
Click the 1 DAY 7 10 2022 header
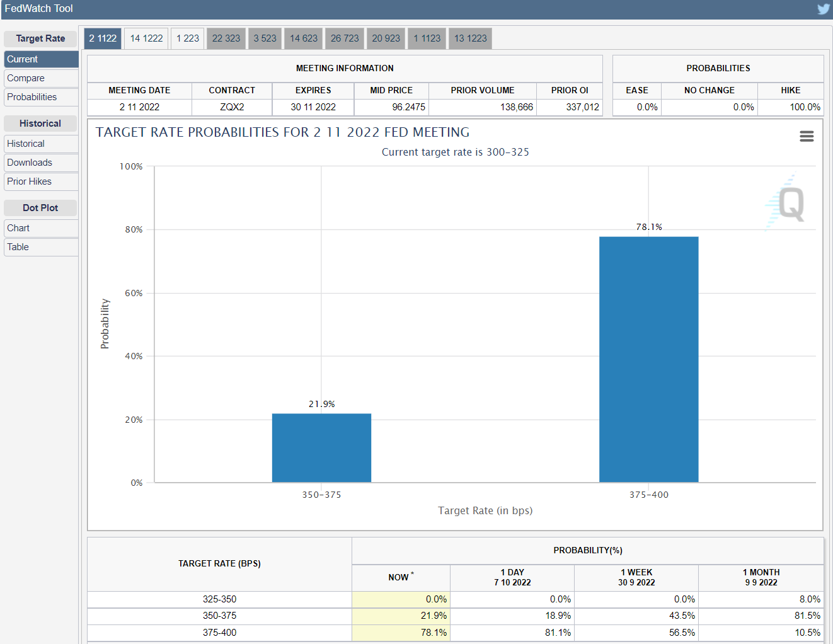512,577
